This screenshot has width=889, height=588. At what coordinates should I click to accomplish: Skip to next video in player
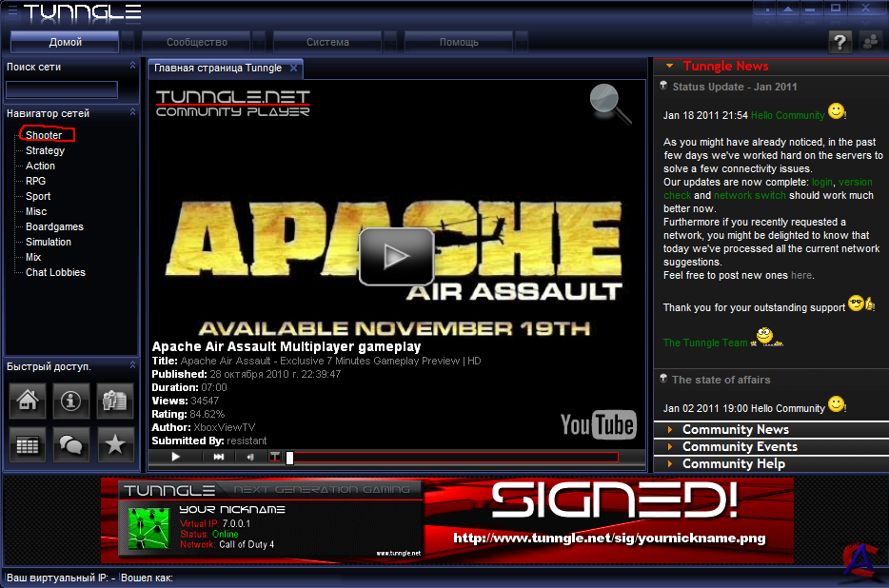tap(218, 458)
